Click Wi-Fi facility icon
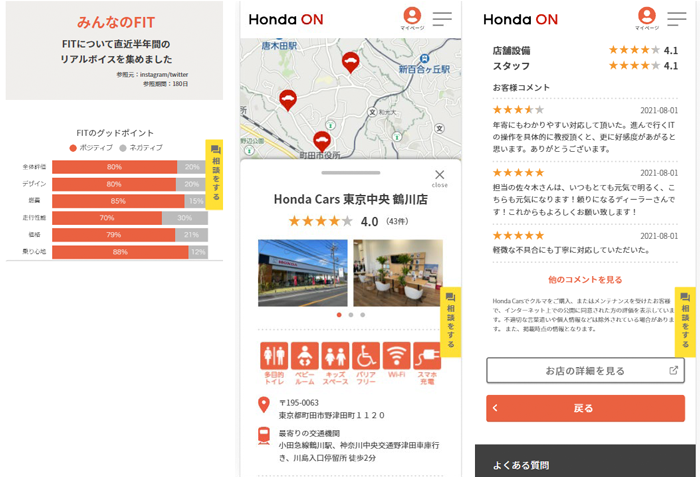The width and height of the screenshot is (700, 477). pos(396,356)
